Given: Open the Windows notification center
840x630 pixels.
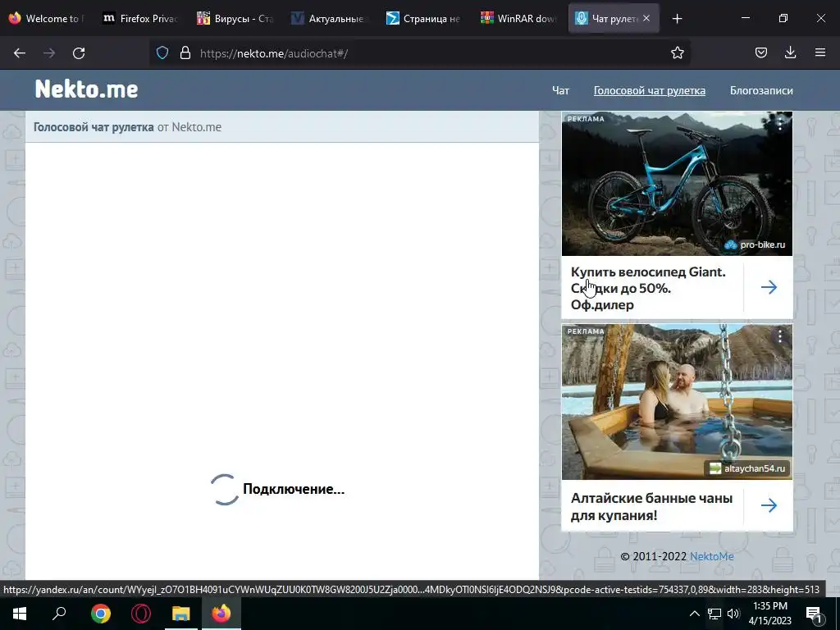Looking at the screenshot, I should (813, 614).
